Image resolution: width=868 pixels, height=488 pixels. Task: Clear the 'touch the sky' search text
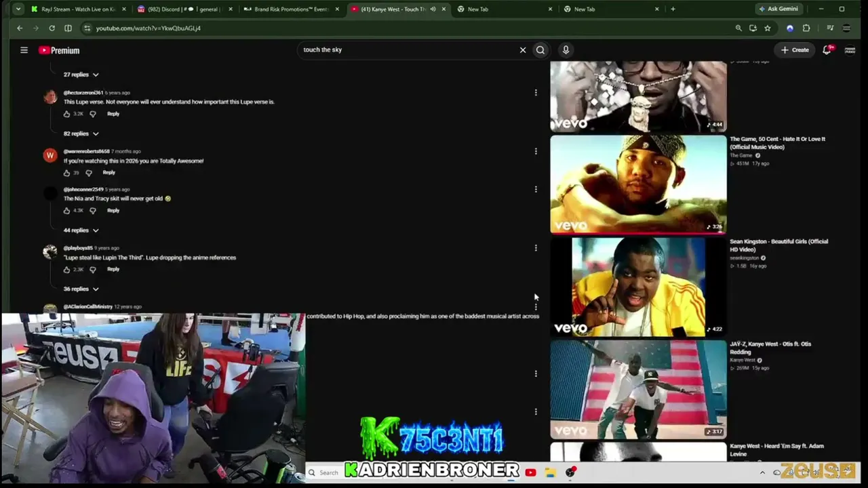click(523, 50)
